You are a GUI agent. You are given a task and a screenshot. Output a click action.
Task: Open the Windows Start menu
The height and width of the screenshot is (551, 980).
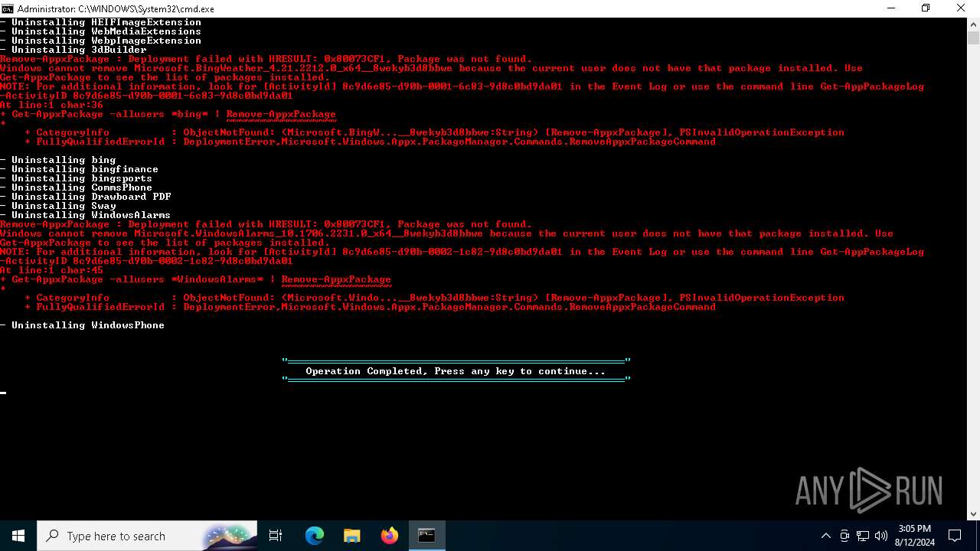(18, 536)
